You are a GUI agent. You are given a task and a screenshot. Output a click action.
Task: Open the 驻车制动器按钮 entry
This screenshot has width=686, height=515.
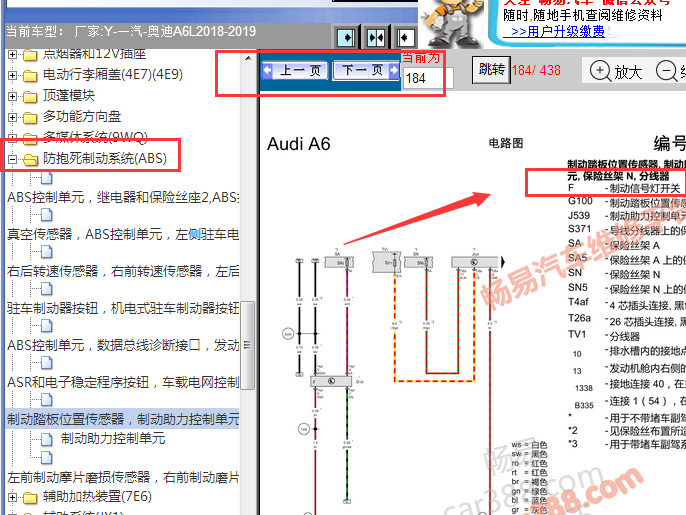click(123, 308)
